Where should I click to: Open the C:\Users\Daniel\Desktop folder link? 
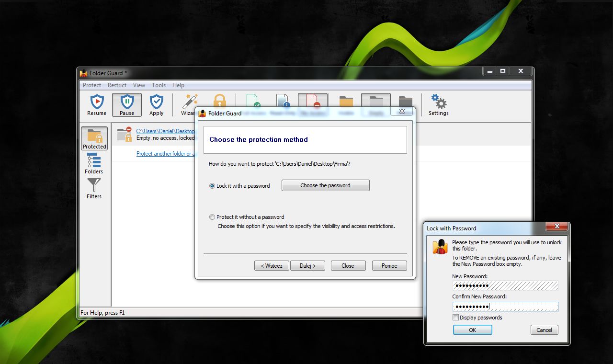165,131
